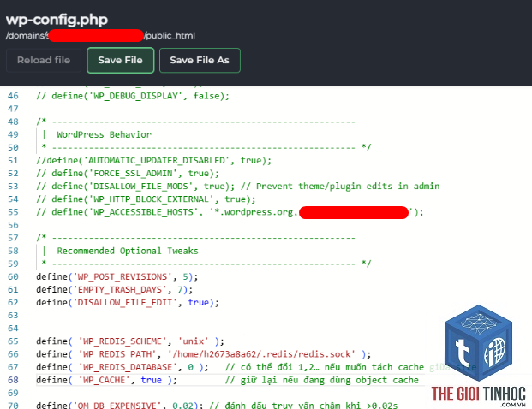Click 'EMPTY_TRASH_DAYS' constant on line 61
The width and height of the screenshot is (532, 409).
point(119,290)
